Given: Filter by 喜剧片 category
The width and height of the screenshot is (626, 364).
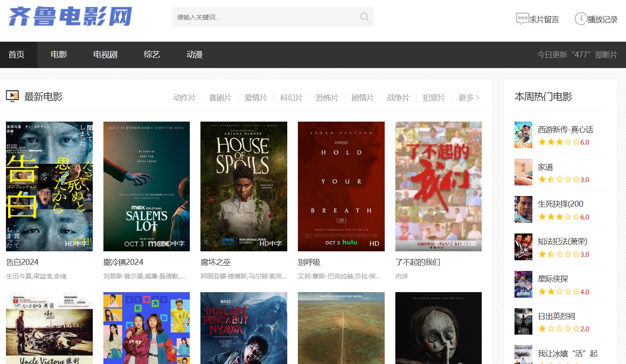Looking at the screenshot, I should (x=220, y=98).
